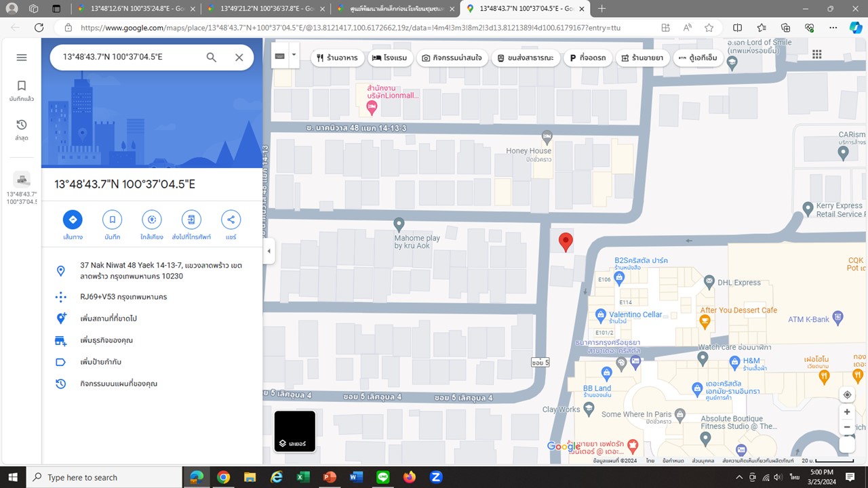Save the place with the บันทึก bookmark icon

pyautogui.click(x=112, y=220)
